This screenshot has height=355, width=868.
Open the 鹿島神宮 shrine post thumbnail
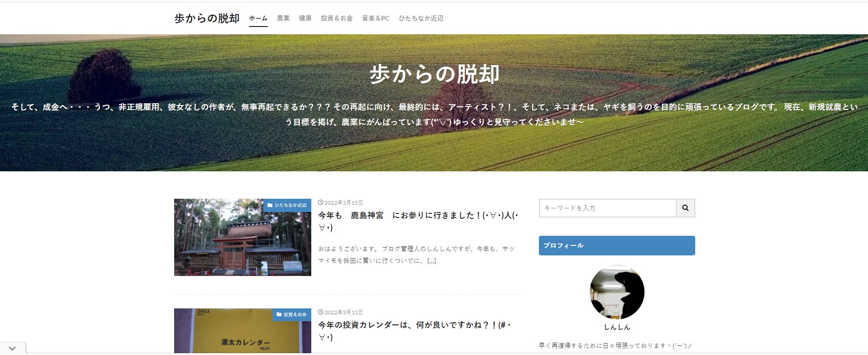point(243,237)
